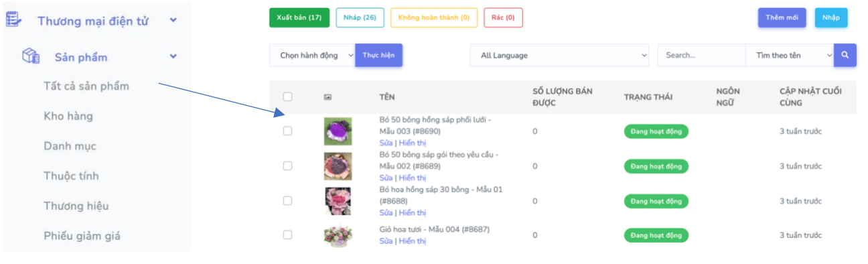Check the box for Giỏ hoa tươi Mẫu 004

(287, 235)
